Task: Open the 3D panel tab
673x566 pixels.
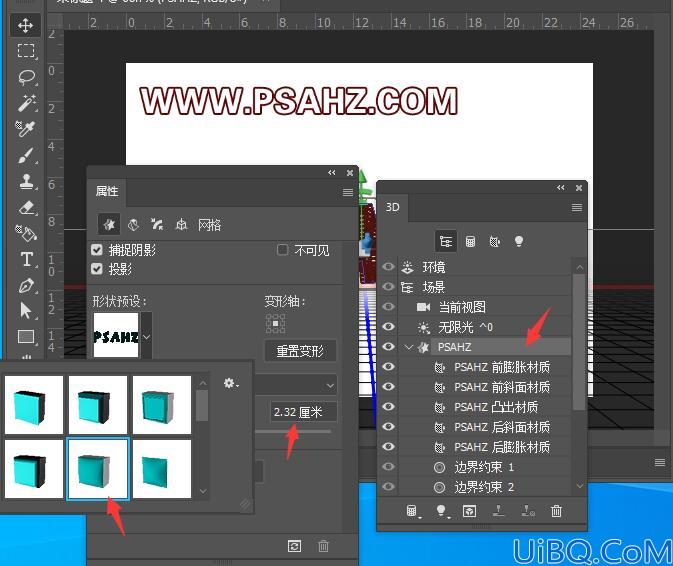Action: [393, 207]
